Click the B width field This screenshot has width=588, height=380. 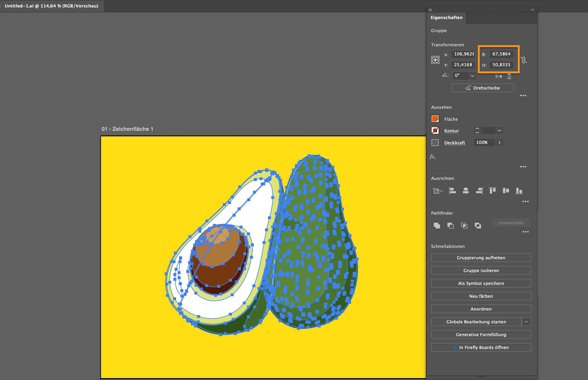click(501, 54)
